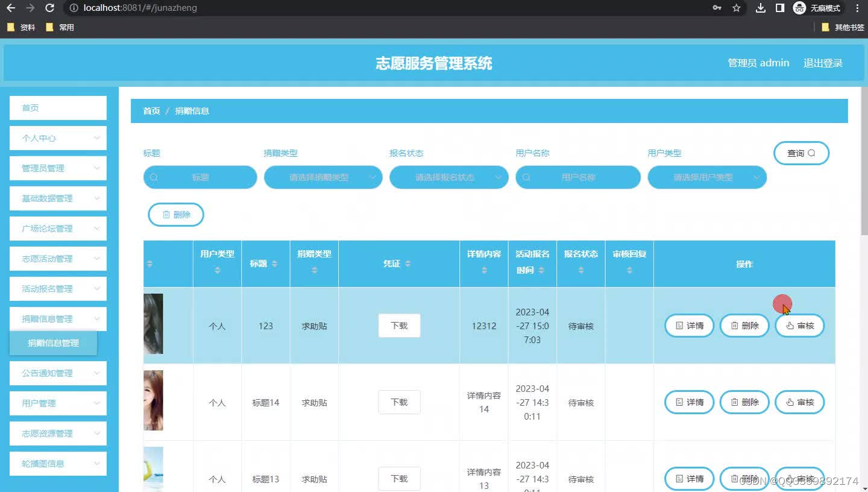
Task: Focus the 标题 search input field
Action: click(x=200, y=177)
